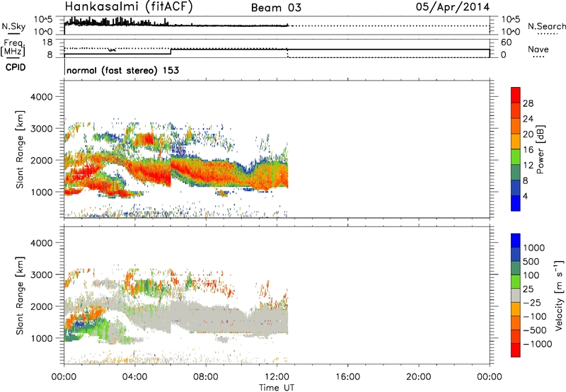Screen dimensions: 566x392
Task: Click the blue 4 dB power color band
Action: [x=516, y=203]
